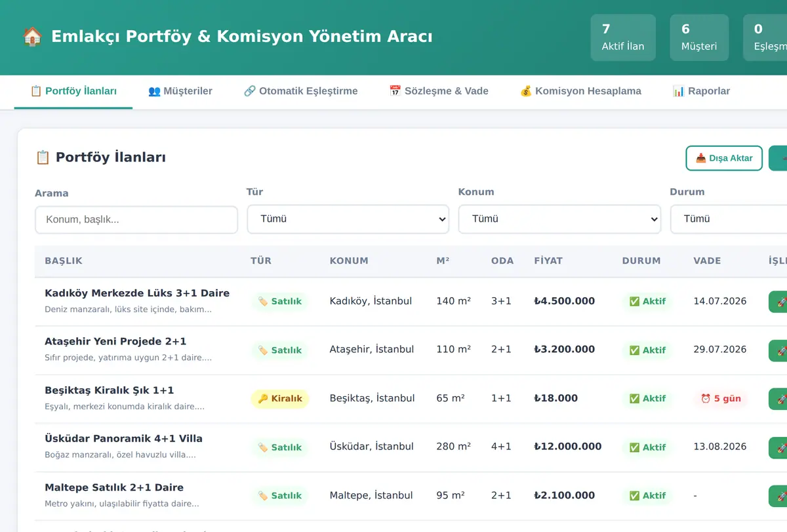Click the FİYAT column header
Viewport: 787px width, 532px height.
point(548,260)
